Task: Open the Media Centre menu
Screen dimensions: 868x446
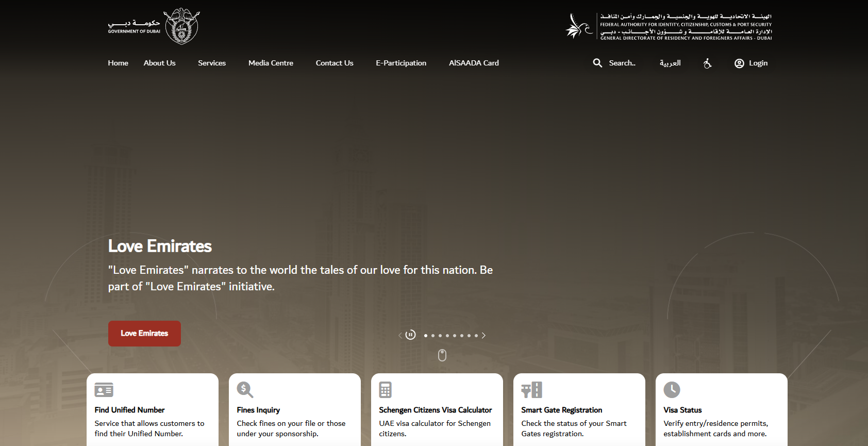Action: [271, 63]
